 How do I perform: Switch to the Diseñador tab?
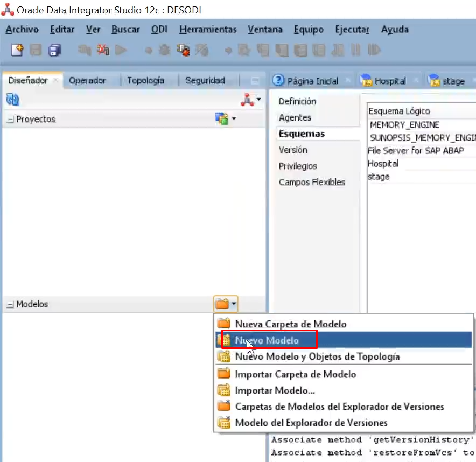tap(28, 80)
